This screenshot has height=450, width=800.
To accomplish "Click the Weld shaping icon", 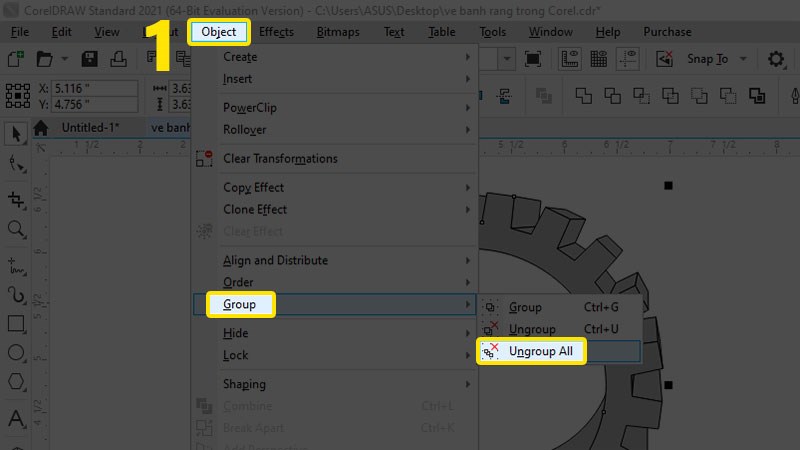I will point(584,95).
